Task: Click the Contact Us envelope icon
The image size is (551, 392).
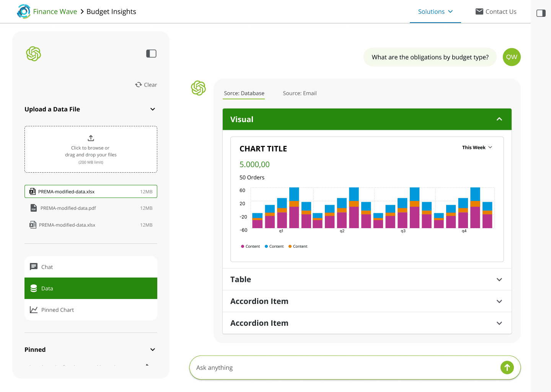Action: (479, 11)
